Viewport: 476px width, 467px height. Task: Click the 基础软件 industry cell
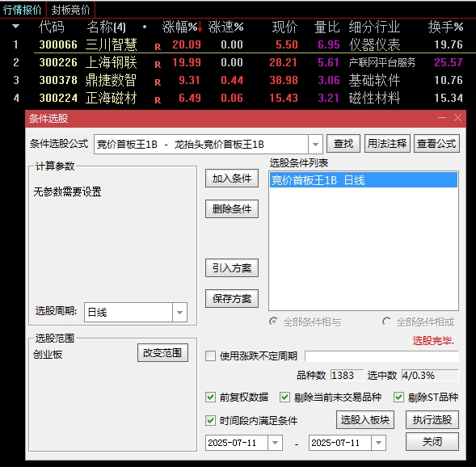pos(374,81)
